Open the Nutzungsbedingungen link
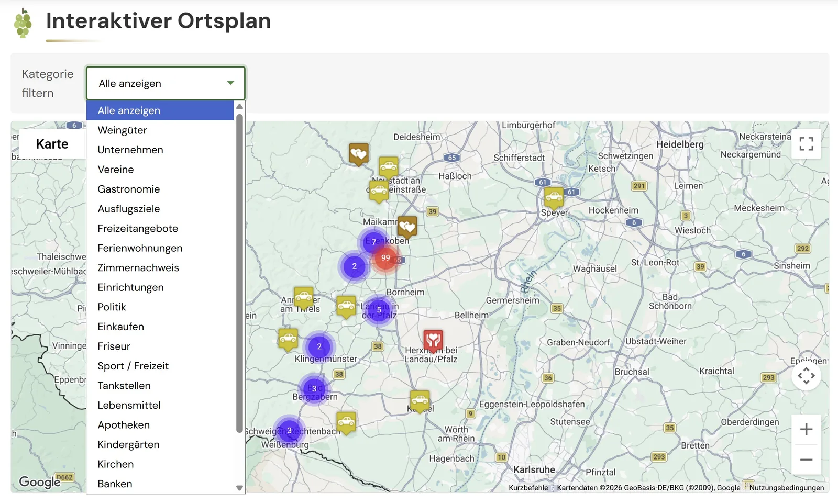838x504 pixels. pyautogui.click(x=786, y=488)
